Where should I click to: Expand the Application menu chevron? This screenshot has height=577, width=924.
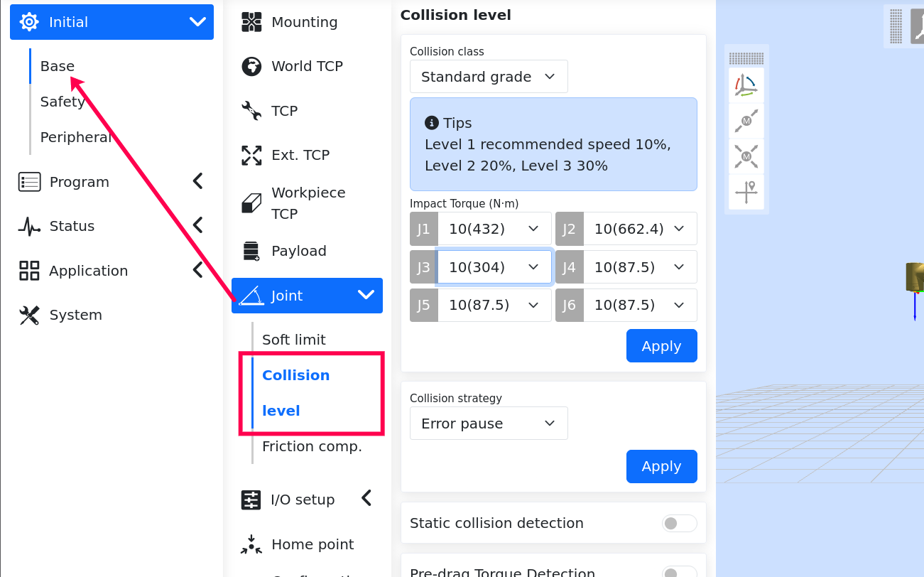198,270
